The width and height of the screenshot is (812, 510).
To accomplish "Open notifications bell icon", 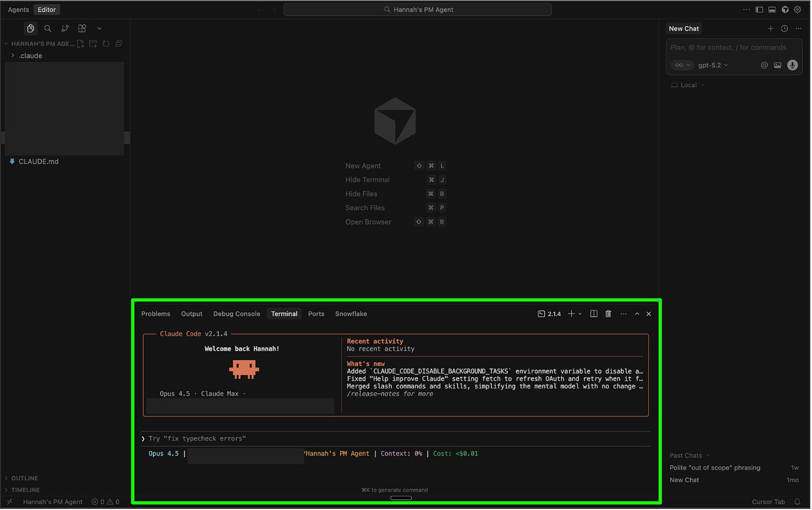I will click(x=797, y=502).
